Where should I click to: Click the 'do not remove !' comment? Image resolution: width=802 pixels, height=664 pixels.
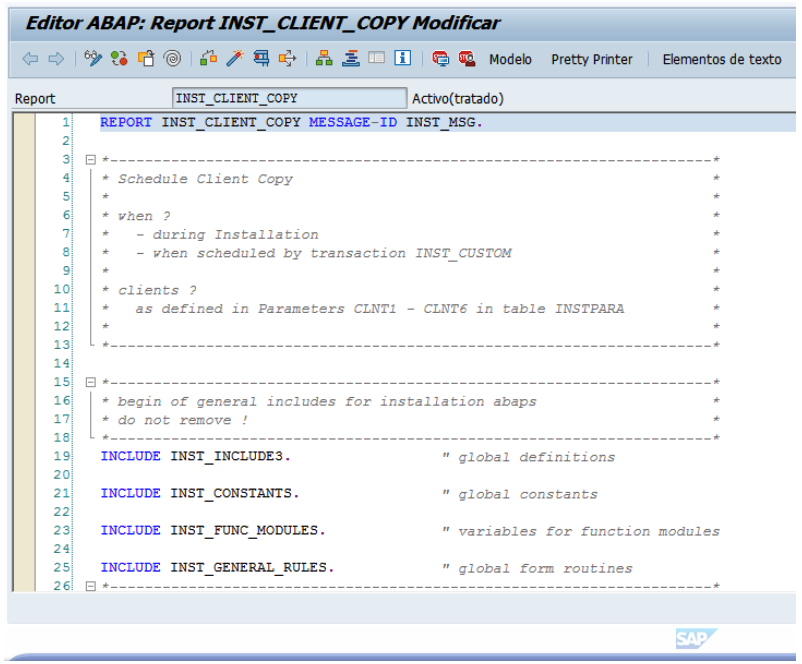(x=183, y=420)
